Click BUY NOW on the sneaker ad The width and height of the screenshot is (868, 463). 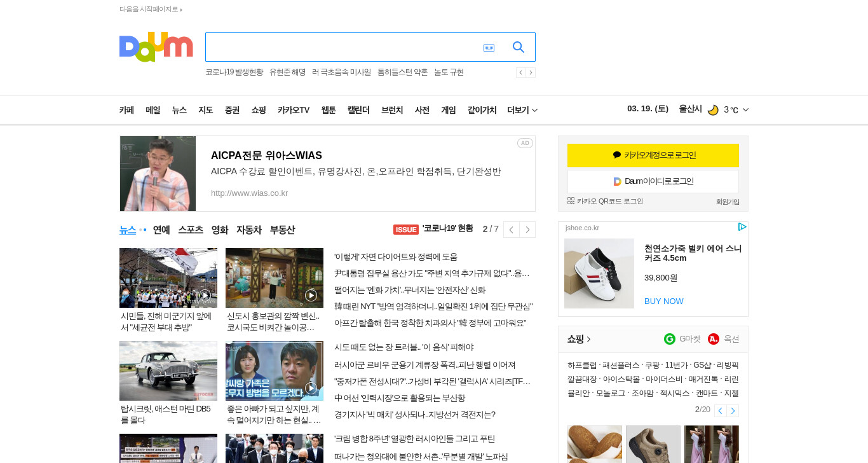point(664,301)
